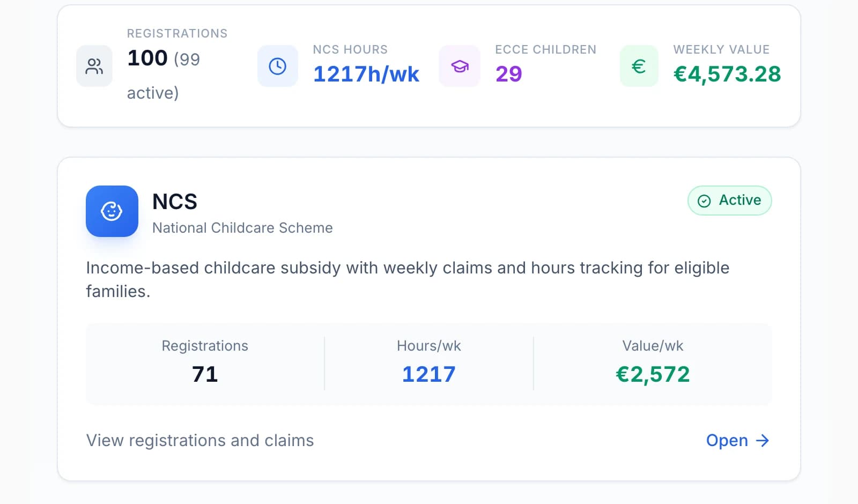Click "View registrations and claims" text
The width and height of the screenshot is (858, 504).
pos(200,441)
